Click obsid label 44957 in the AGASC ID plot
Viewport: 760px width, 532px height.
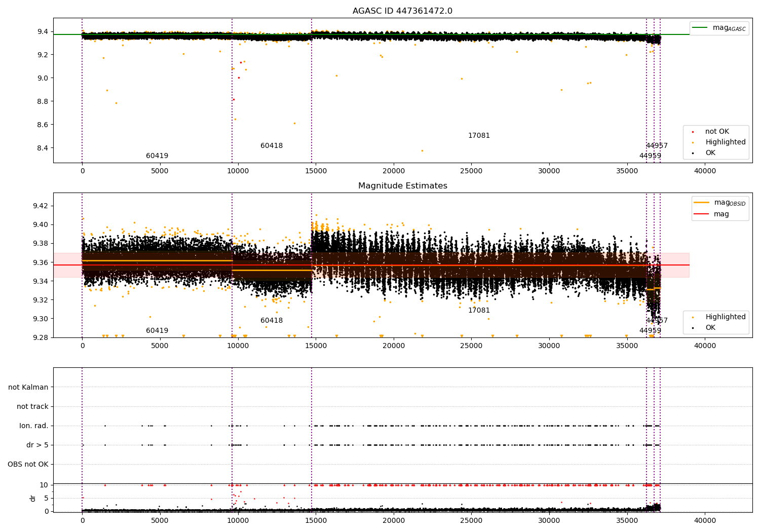[657, 146]
